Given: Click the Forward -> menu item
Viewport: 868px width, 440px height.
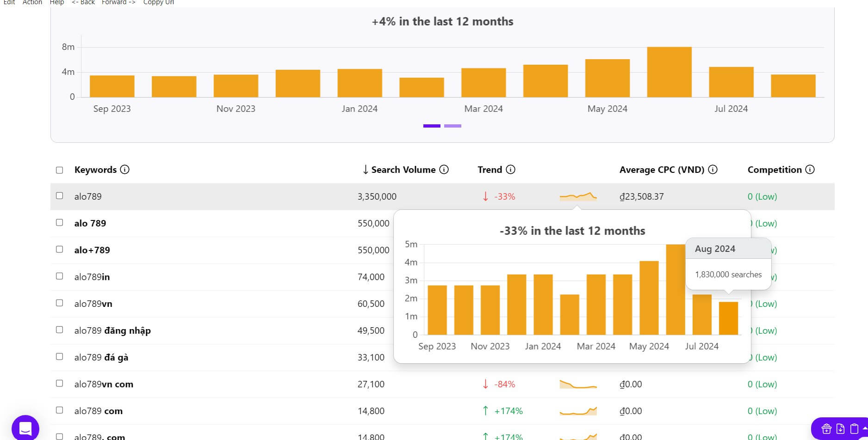Looking at the screenshot, I should 119,2.
